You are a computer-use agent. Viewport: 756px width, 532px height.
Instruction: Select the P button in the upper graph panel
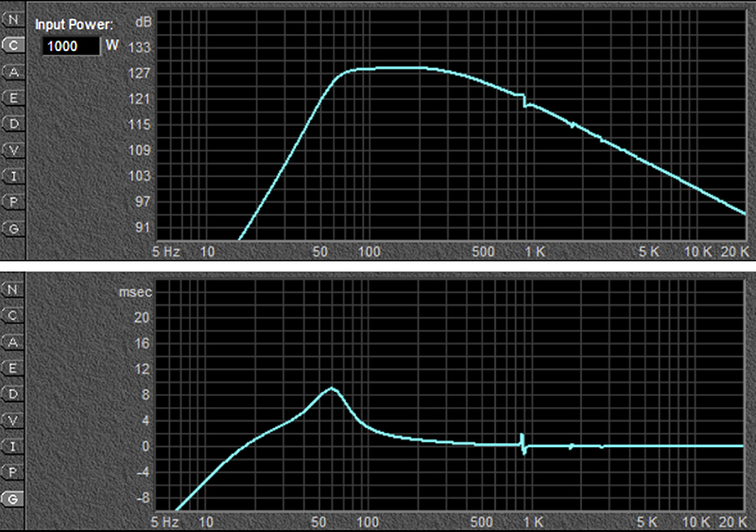pyautogui.click(x=12, y=202)
